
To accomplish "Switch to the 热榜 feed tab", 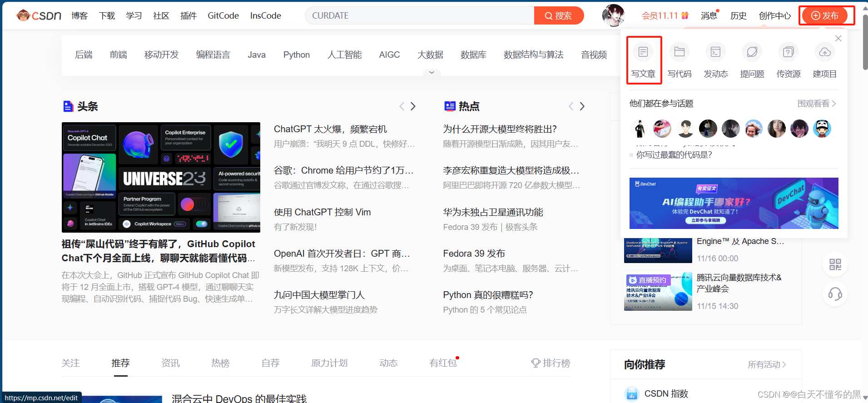I will coord(221,363).
